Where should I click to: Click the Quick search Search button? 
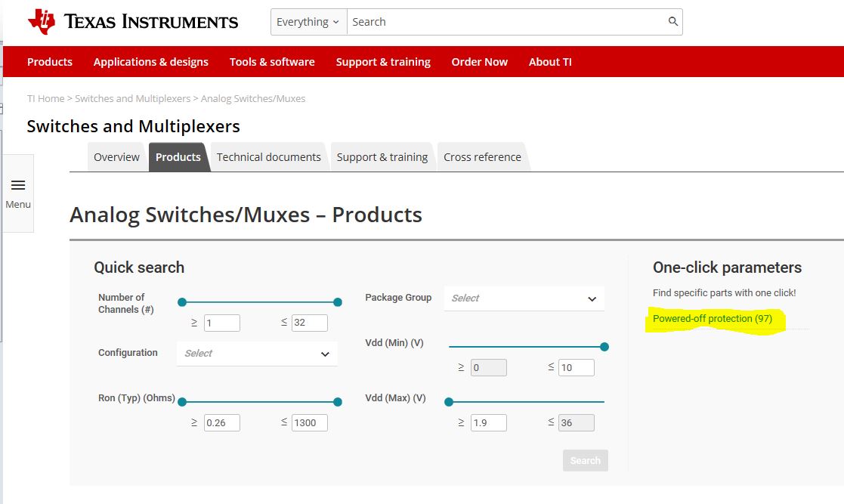tap(585, 460)
